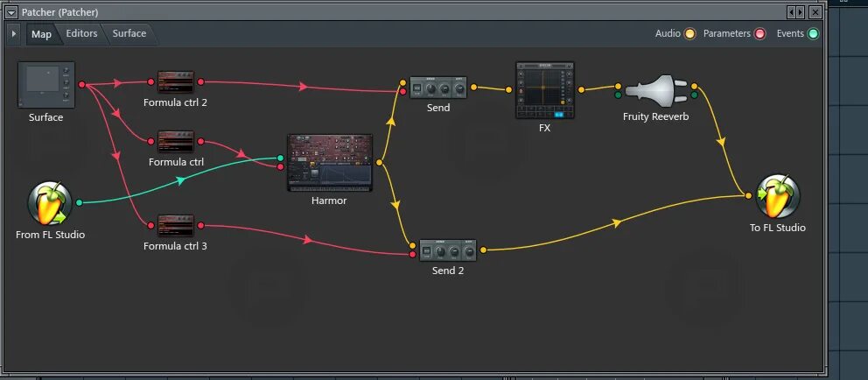Click the Formula ctrl 3 label
Image resolution: width=868 pixels, height=380 pixels.
point(176,246)
